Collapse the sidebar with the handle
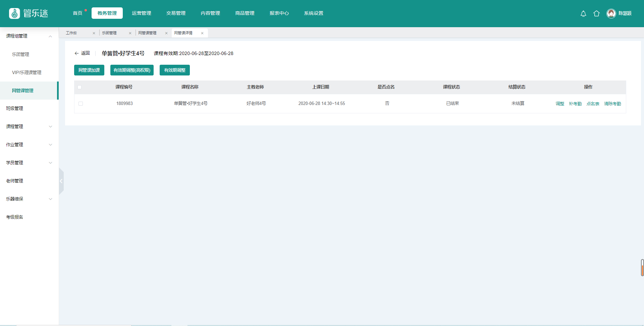644x326 pixels. (x=61, y=181)
